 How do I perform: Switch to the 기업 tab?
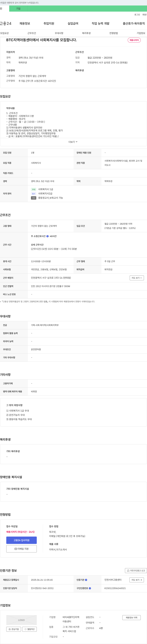pos(18,9)
